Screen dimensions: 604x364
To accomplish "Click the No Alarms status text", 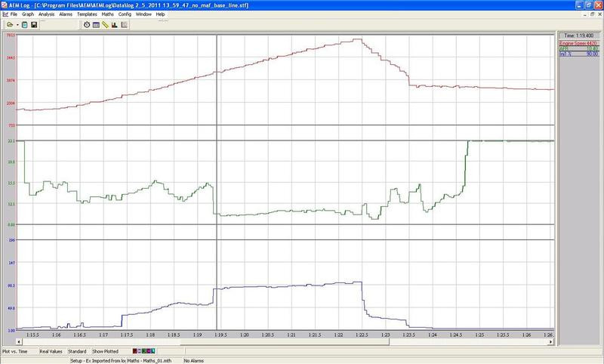I will tap(194, 361).
